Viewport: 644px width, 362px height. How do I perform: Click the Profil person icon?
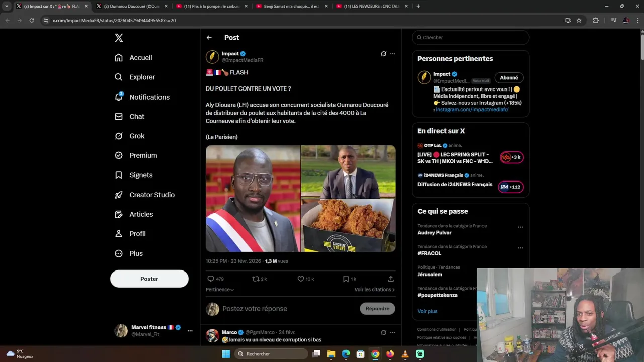(x=119, y=234)
